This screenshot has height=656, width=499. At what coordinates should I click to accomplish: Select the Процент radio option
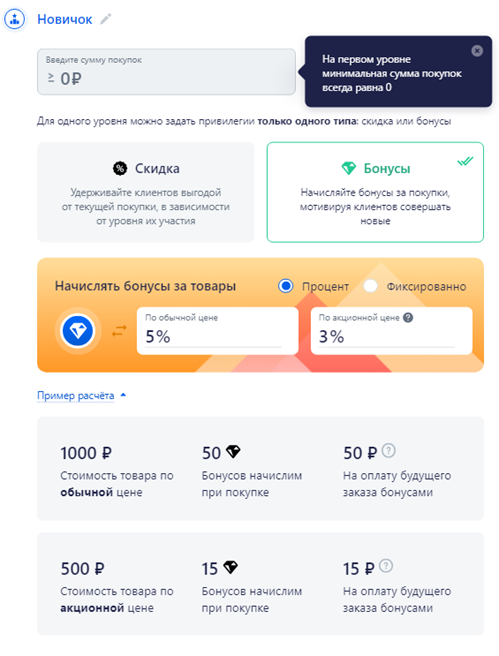(x=286, y=286)
